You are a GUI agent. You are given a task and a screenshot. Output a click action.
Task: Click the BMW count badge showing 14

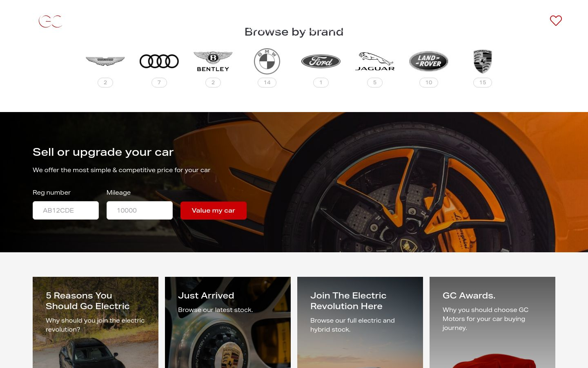click(267, 83)
